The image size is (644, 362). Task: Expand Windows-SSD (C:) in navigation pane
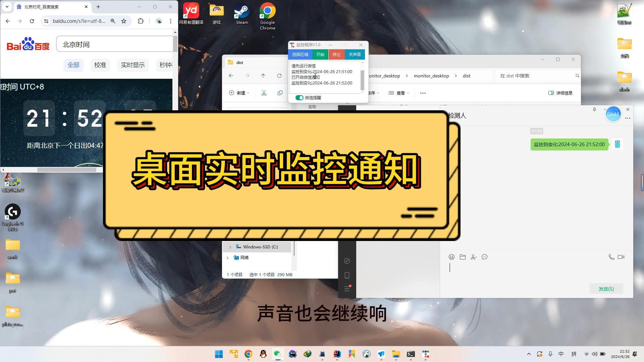[x=230, y=247]
